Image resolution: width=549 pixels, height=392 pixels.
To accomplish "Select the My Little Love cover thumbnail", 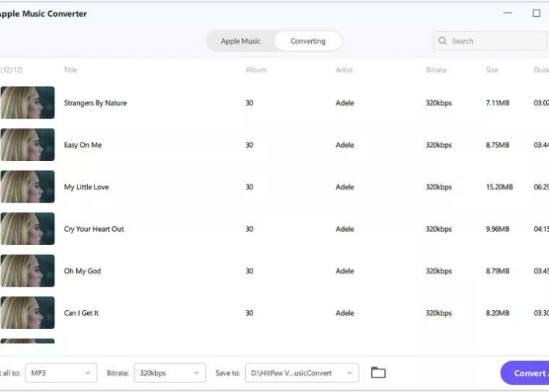I will click(x=27, y=186).
